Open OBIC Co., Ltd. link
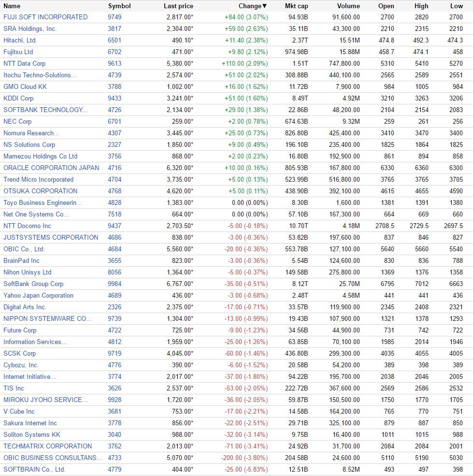The height and width of the screenshot is (476, 473). pyautogui.click(x=24, y=249)
